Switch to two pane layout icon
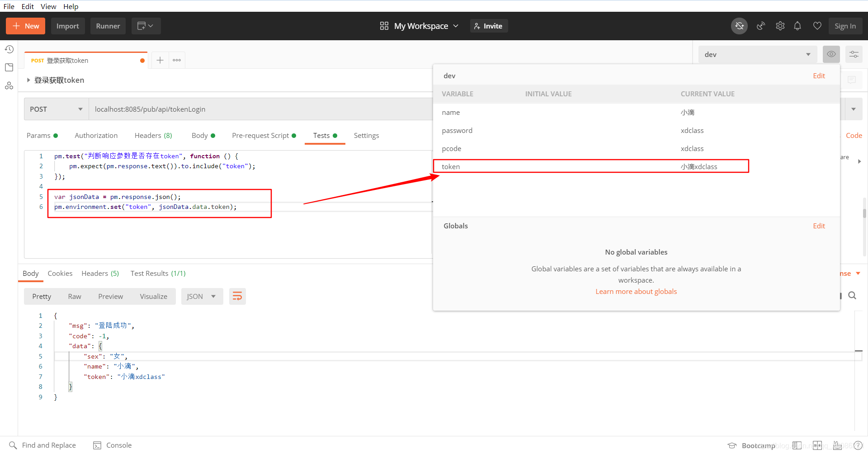868x454 pixels. pyautogui.click(x=817, y=446)
